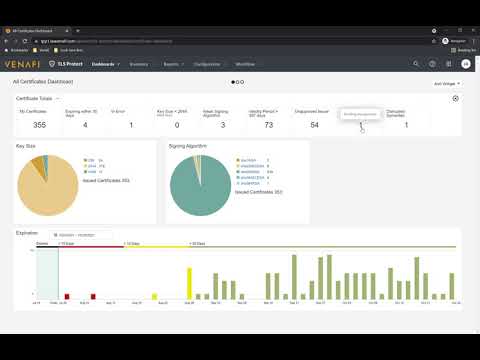
Task: Open the Expiration date range selector
Action: click(81, 235)
